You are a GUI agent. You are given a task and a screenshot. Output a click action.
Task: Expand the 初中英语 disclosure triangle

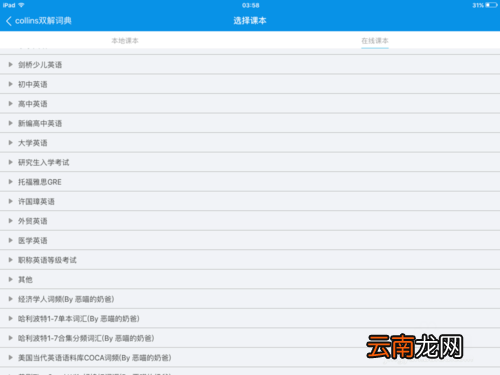click(11, 84)
